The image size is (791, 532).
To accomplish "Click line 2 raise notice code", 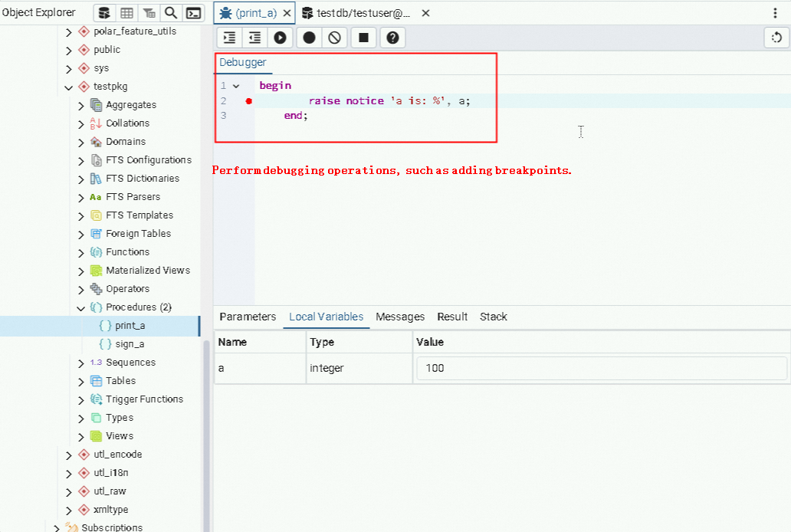I will [x=389, y=101].
